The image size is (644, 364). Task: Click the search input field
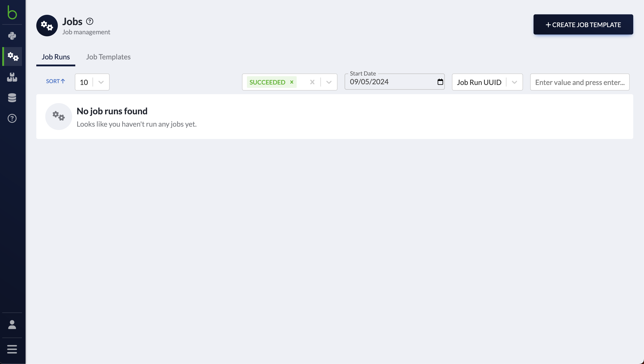(580, 82)
